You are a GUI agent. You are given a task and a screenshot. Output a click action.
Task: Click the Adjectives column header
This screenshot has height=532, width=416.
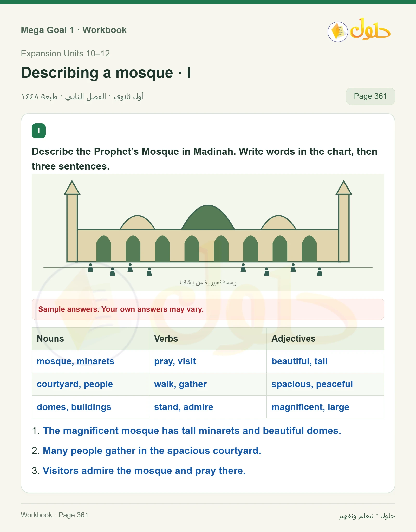325,339
